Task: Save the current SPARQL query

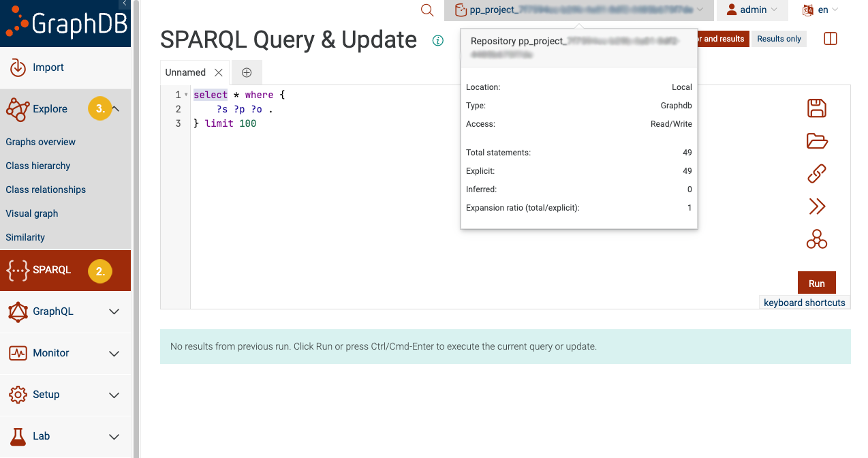Action: click(817, 108)
